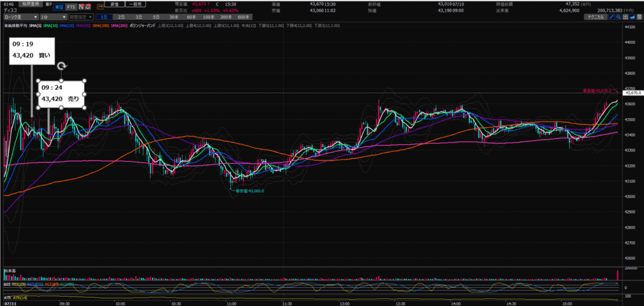Click the 現在値 43,670 price value

[199, 4]
